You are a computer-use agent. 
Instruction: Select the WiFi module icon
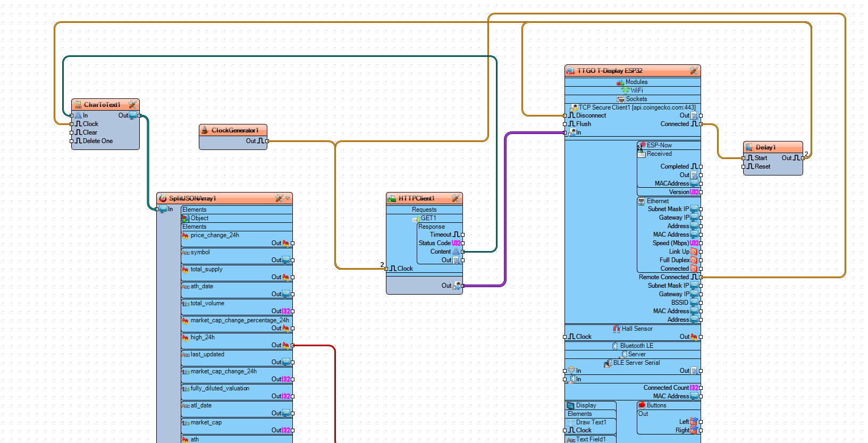click(x=626, y=90)
